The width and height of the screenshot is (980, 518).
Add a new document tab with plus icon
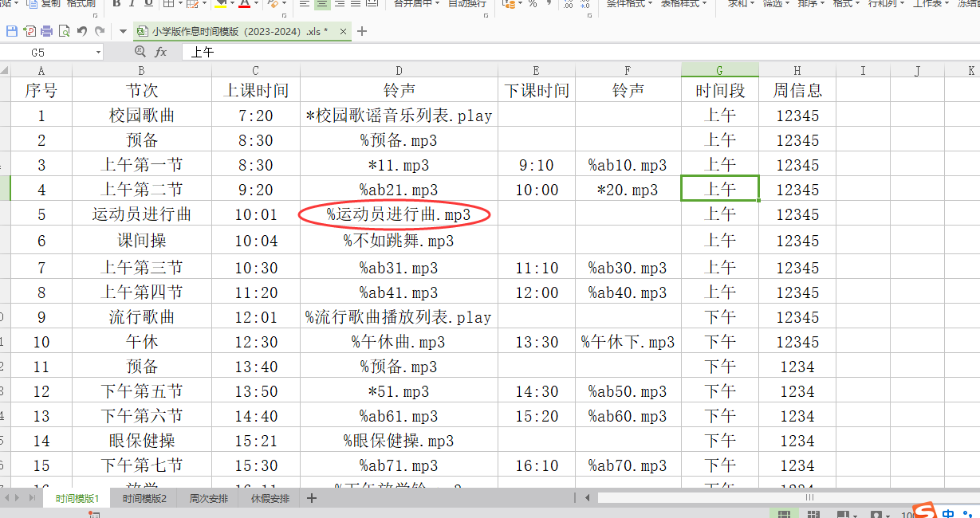pyautogui.click(x=362, y=32)
